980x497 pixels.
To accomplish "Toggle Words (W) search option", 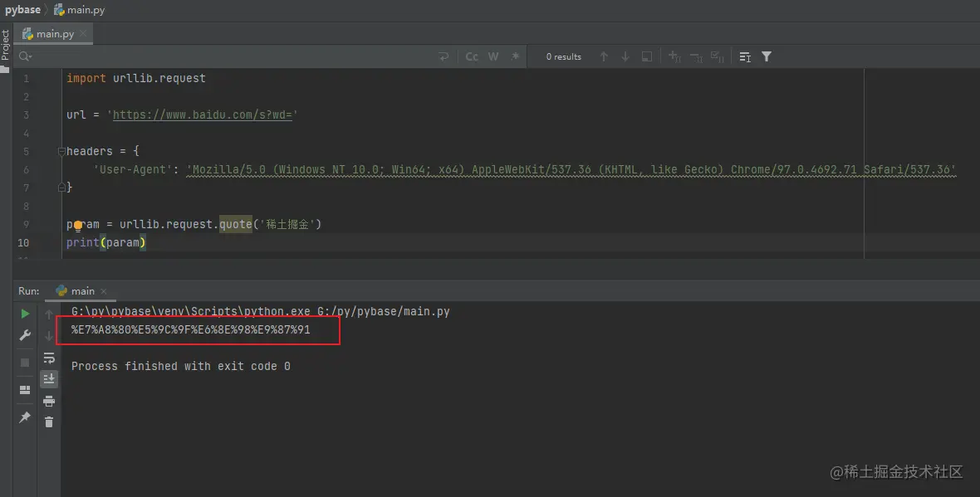I will tap(493, 56).
